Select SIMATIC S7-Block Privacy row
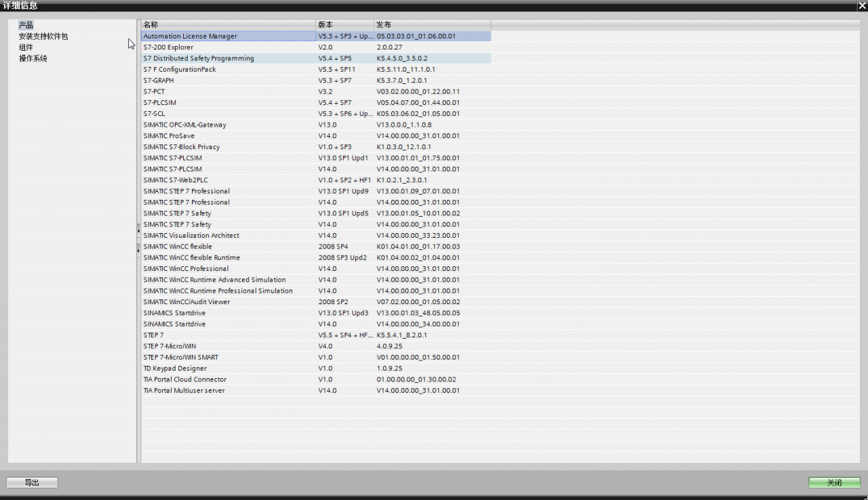 coord(316,147)
